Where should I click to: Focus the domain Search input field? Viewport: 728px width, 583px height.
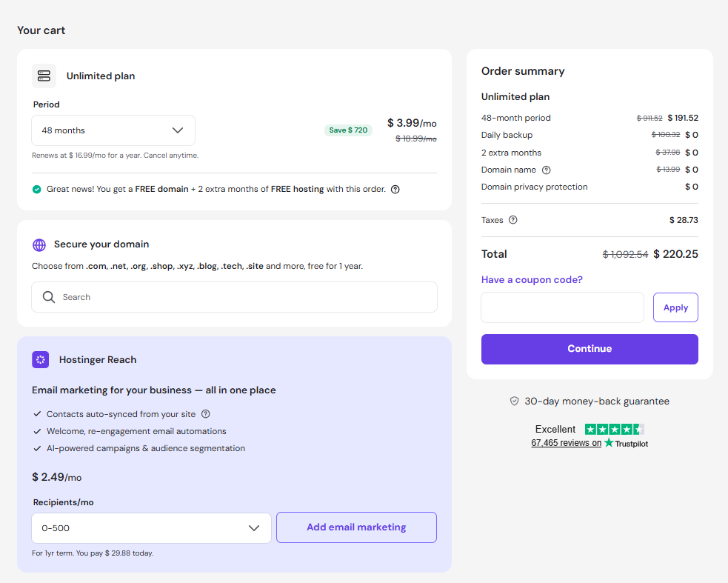235,297
